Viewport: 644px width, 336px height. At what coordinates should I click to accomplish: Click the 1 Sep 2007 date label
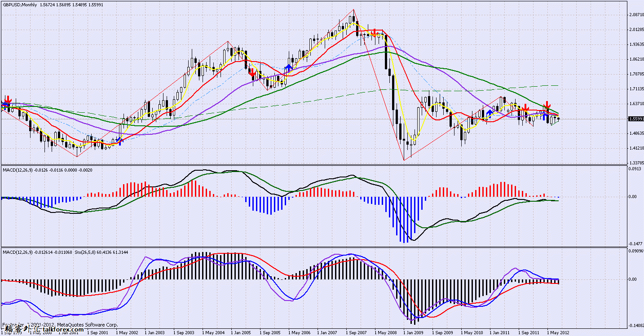pyautogui.click(x=357, y=333)
